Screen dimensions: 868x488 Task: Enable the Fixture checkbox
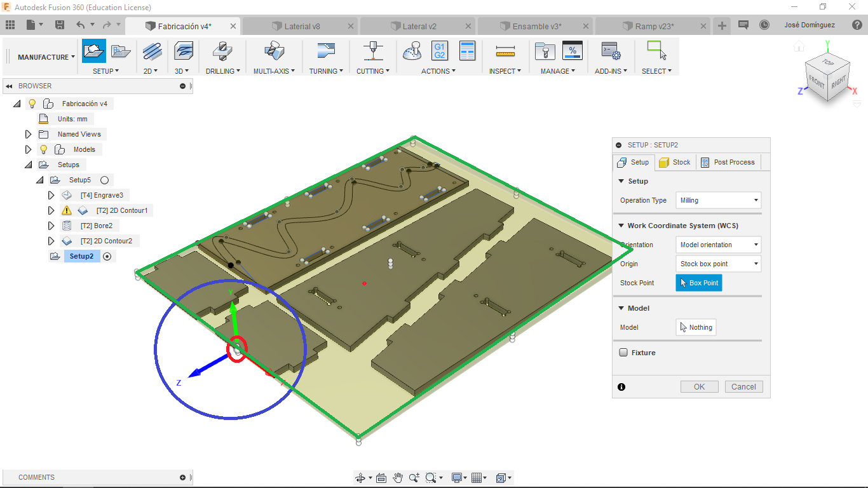point(623,353)
